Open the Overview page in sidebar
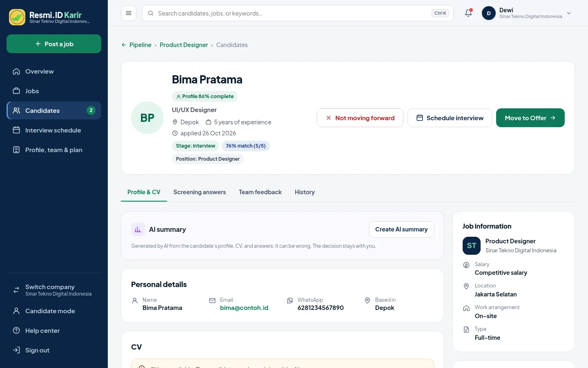The width and height of the screenshot is (588, 368). pyautogui.click(x=54, y=72)
